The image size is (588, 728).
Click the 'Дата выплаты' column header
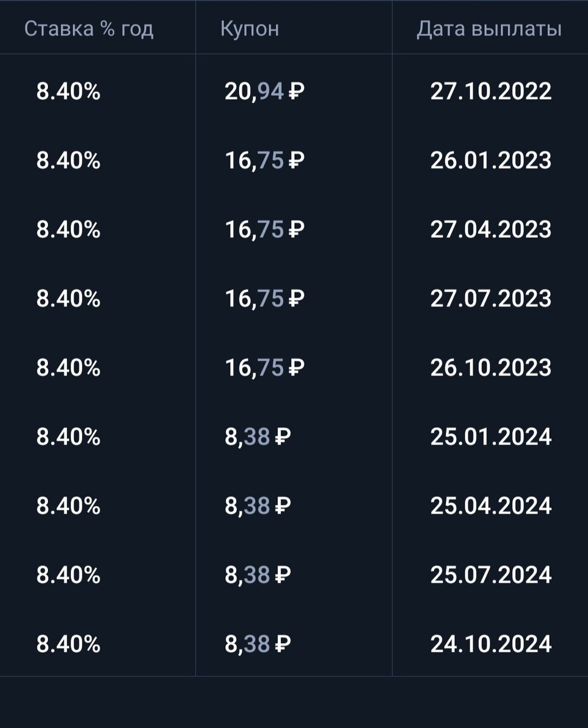tap(489, 29)
